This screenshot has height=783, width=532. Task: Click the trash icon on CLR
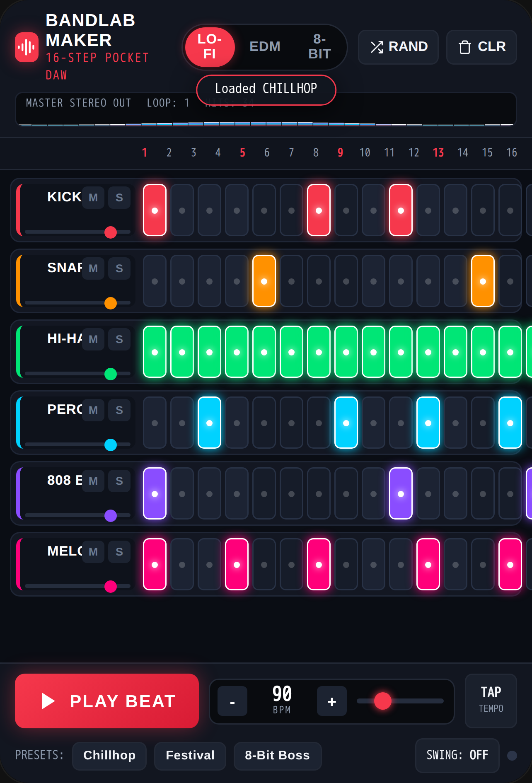coord(465,47)
